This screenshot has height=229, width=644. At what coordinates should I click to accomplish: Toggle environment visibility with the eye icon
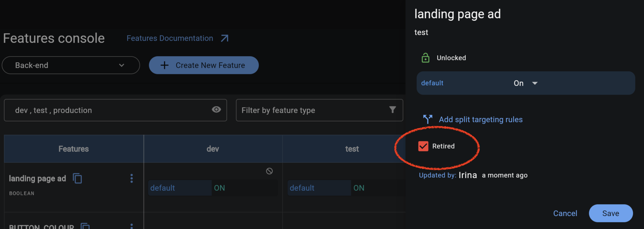(216, 109)
